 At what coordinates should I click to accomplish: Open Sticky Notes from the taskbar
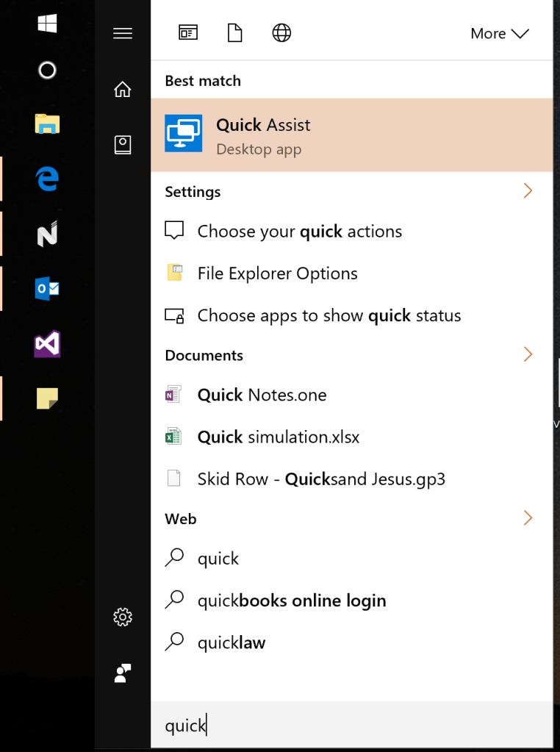(46, 397)
